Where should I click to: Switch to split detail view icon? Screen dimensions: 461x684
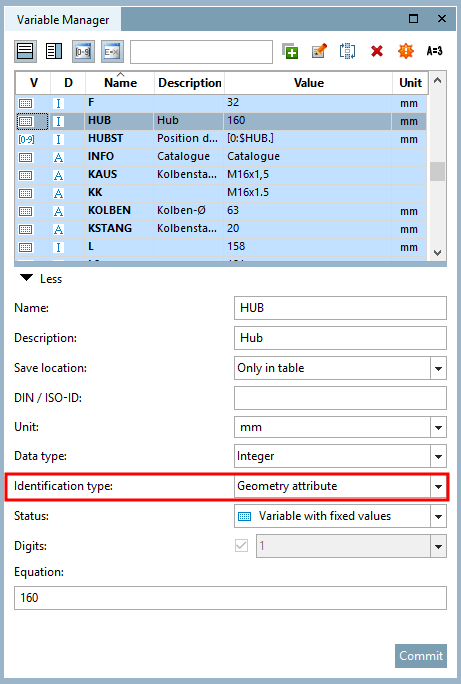point(54,51)
